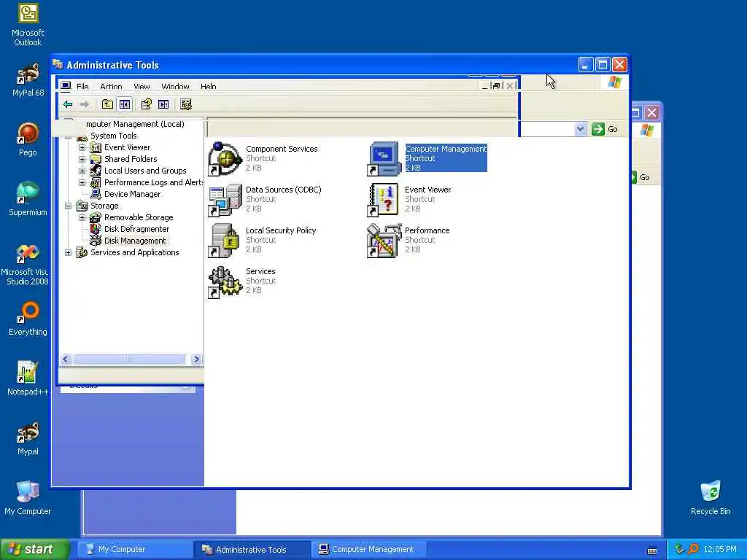Viewport: 747px width, 560px height.
Task: Click the taskbar clock showing 12:05 PM
Action: pyautogui.click(x=720, y=549)
